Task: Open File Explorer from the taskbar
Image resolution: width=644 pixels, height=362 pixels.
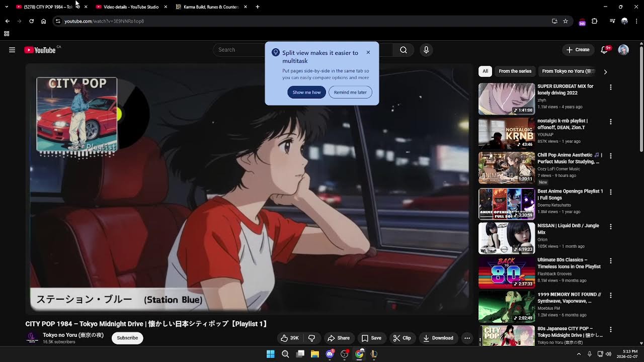Action: pos(315,354)
